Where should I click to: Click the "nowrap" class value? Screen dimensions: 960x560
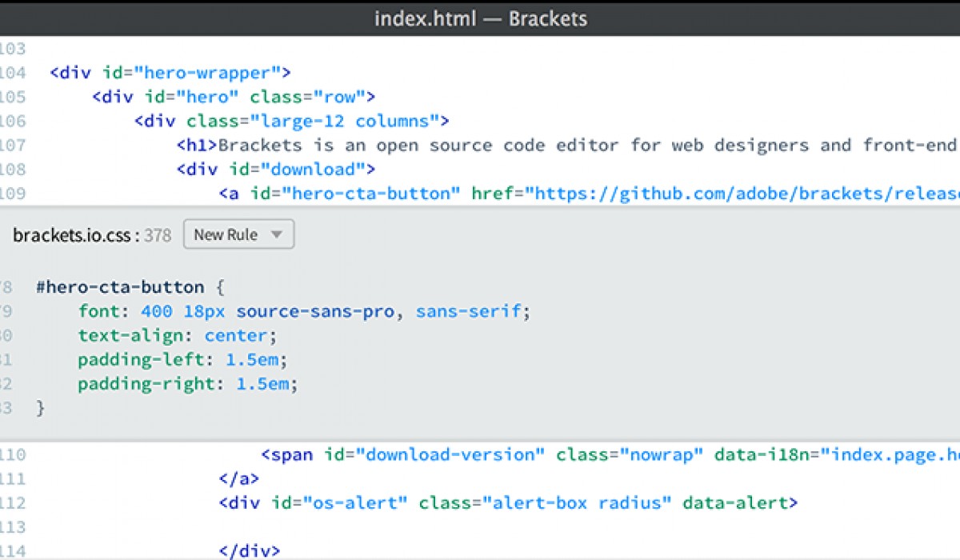click(x=661, y=454)
